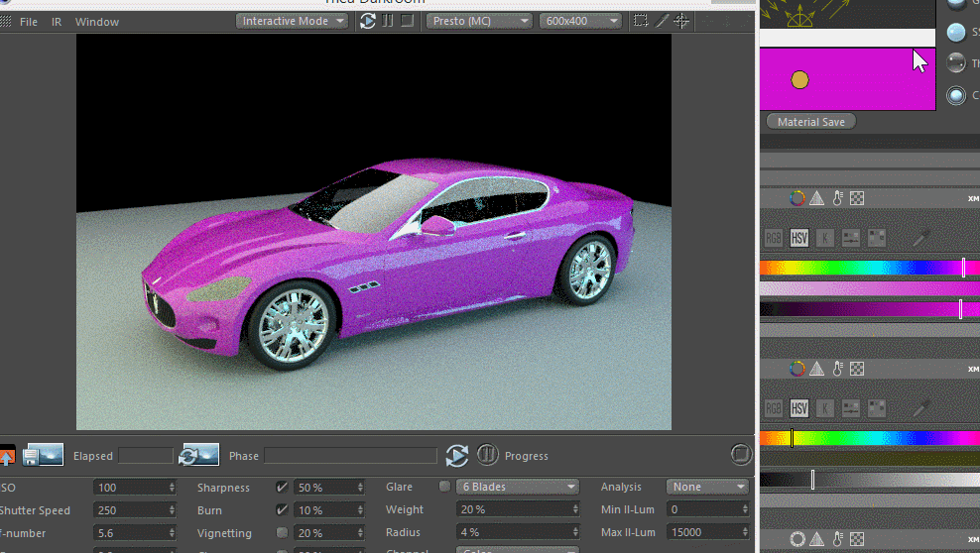Open the File menu
Viewport: 980px width, 553px height.
(29, 22)
